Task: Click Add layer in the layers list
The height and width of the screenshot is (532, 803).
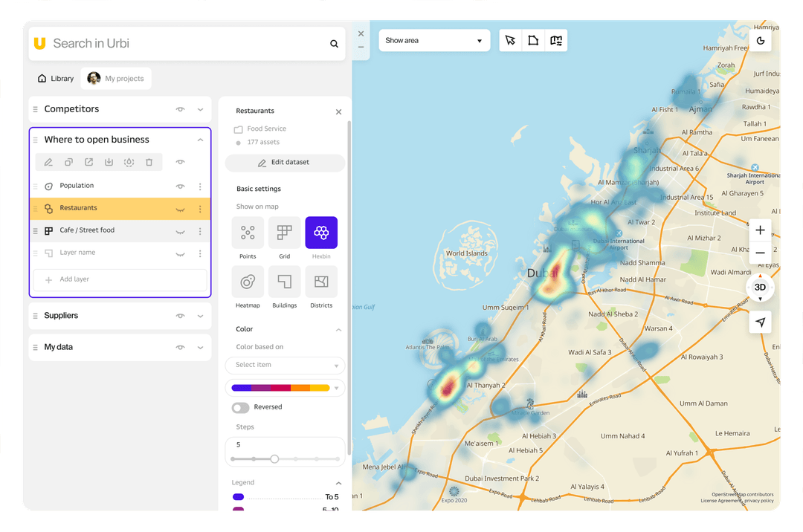Action: (120, 279)
